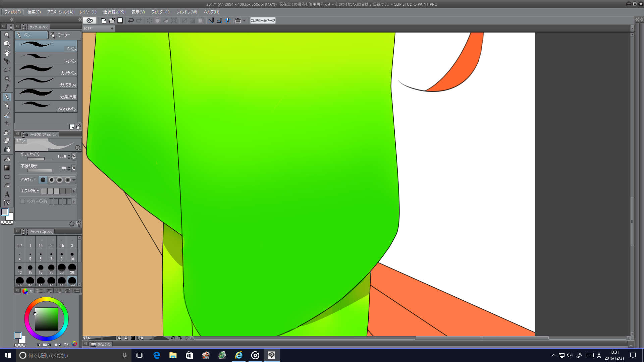
Task: Click the CLIPホームページ button
Action: [263, 20]
